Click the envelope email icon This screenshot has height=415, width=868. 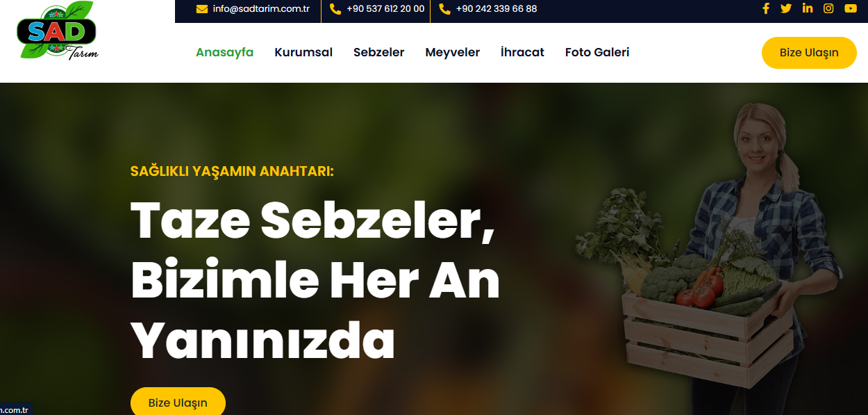pos(202,9)
